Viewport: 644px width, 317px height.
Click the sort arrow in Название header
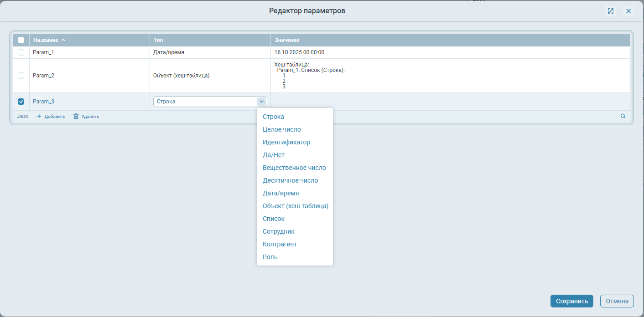click(63, 40)
